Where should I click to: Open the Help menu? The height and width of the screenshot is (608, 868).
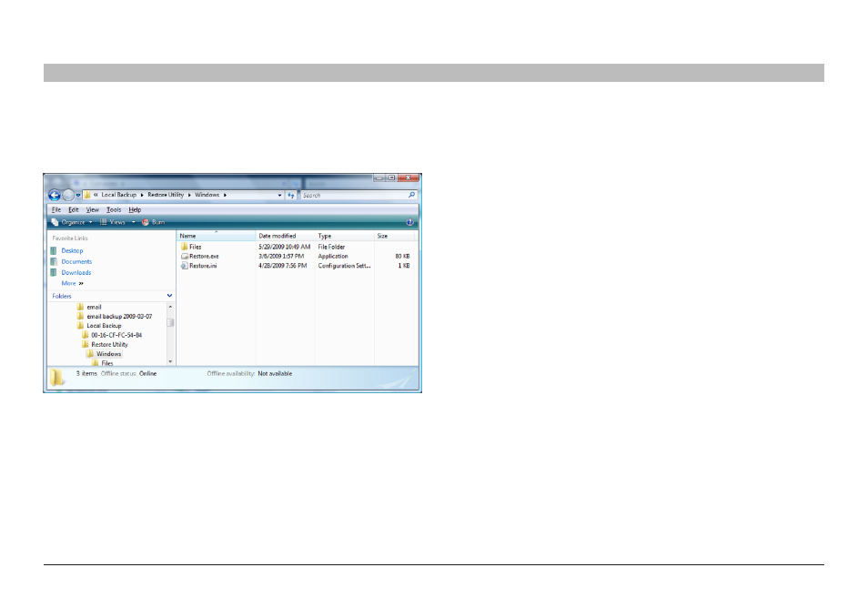tap(135, 210)
